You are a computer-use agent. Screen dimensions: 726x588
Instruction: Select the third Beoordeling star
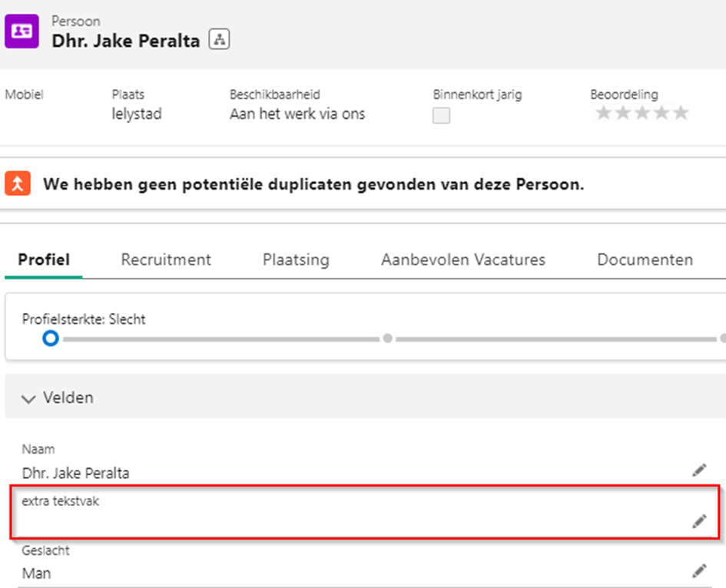[642, 112]
